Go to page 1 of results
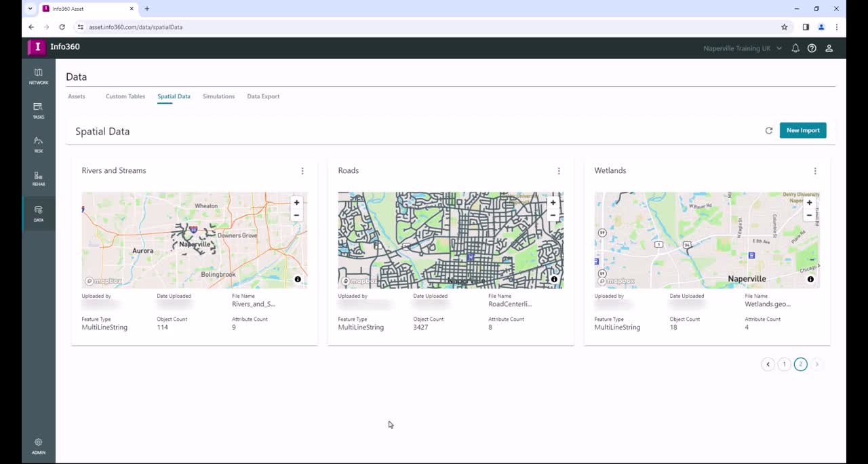 784,364
